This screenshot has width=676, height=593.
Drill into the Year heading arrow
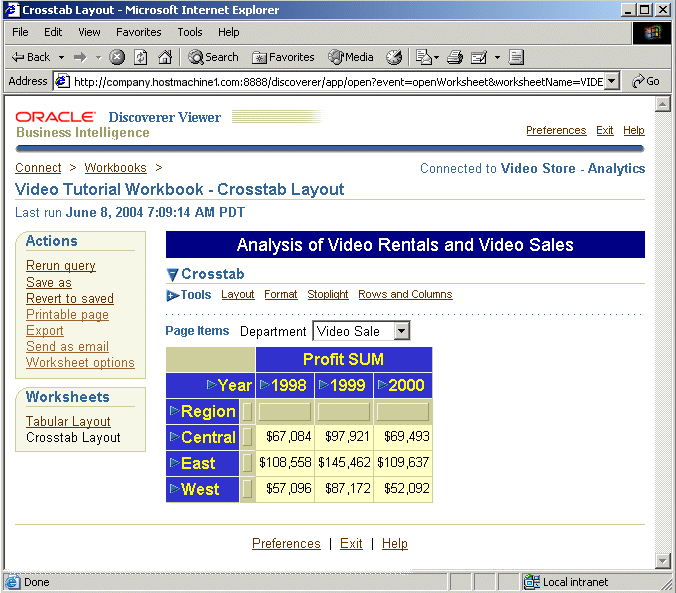(x=211, y=385)
